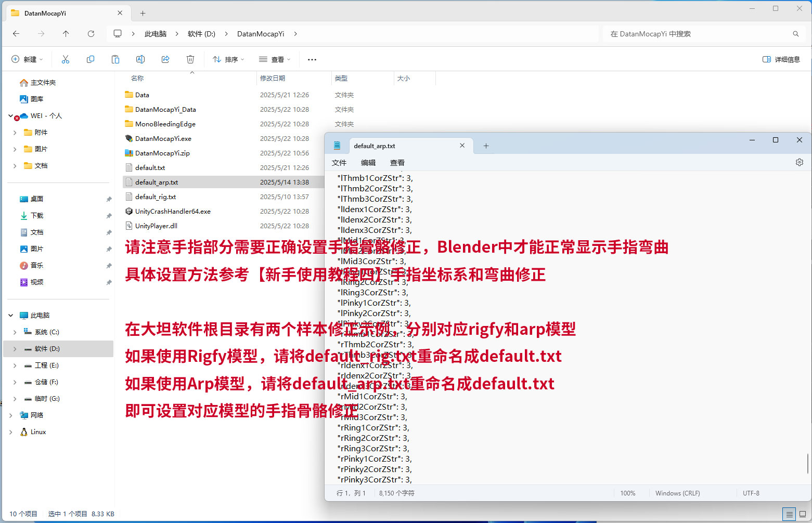
Task: Click the Delete trash bin icon
Action: [190, 59]
